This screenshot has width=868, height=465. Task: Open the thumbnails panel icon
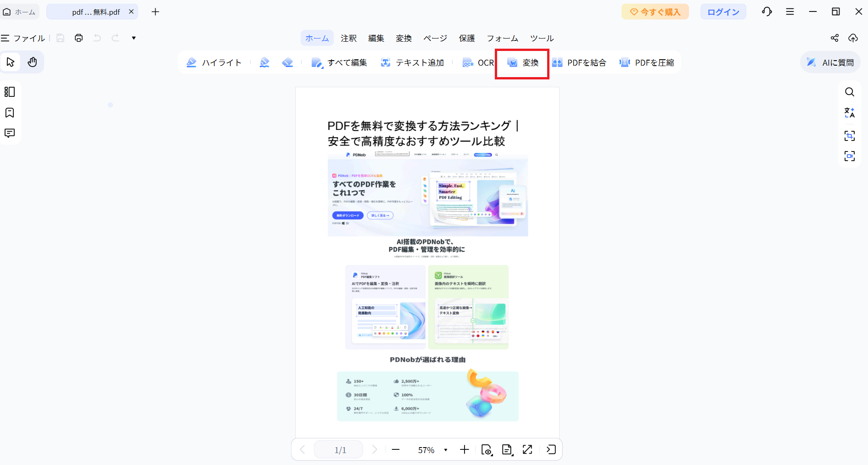10,92
